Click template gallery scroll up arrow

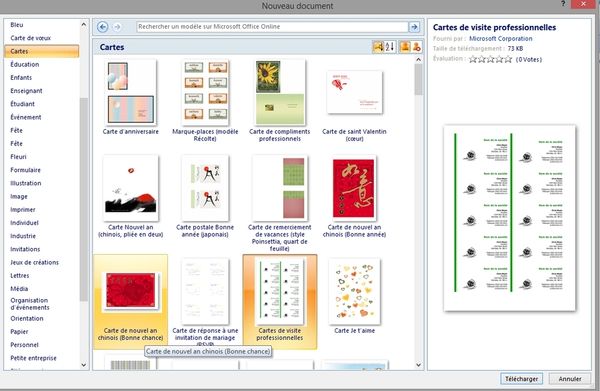coord(418,60)
